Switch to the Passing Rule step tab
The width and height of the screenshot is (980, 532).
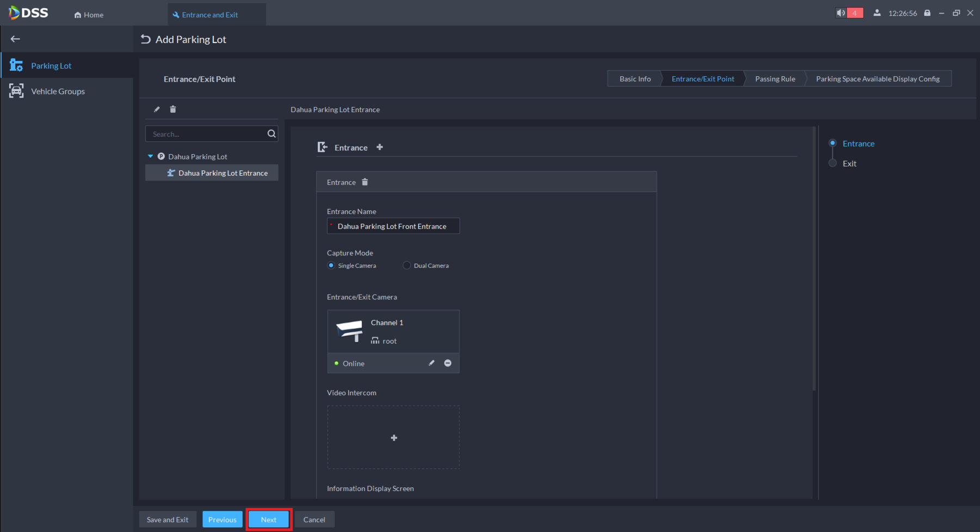pos(775,79)
